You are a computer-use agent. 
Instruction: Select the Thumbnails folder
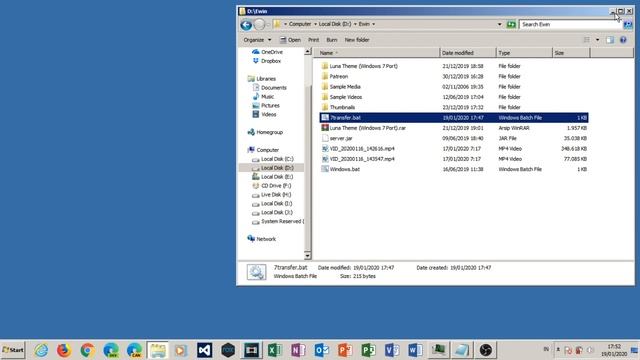[342, 107]
